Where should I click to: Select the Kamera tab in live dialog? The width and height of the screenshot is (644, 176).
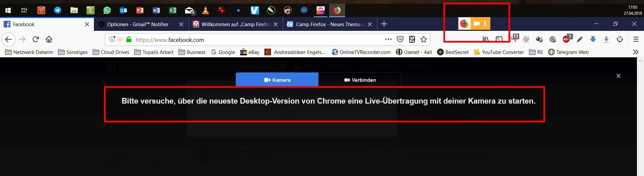point(277,80)
